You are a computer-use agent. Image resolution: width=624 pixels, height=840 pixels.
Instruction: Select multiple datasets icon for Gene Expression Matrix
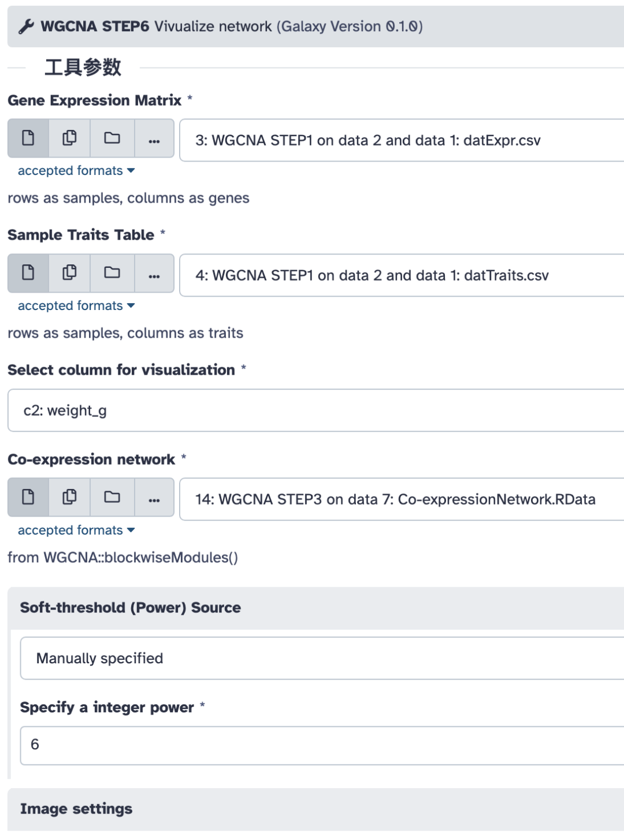point(69,139)
